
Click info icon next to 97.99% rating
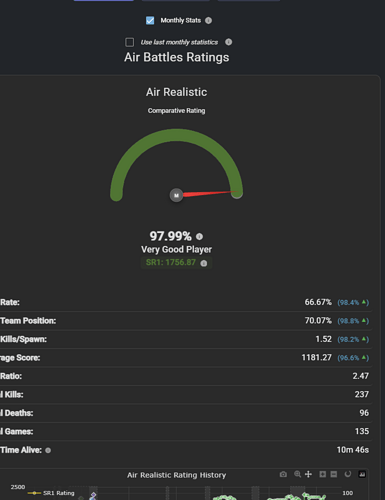199,236
